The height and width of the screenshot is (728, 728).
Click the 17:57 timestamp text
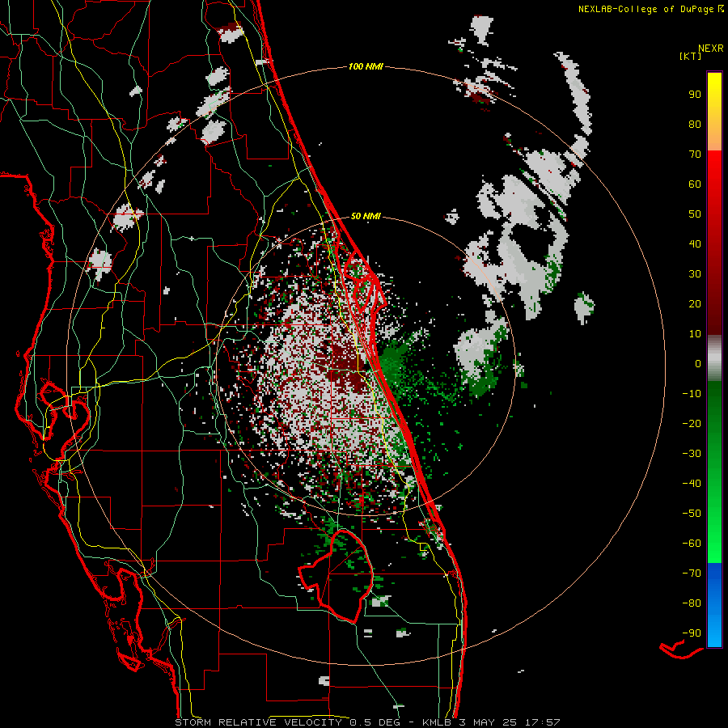pos(543,722)
